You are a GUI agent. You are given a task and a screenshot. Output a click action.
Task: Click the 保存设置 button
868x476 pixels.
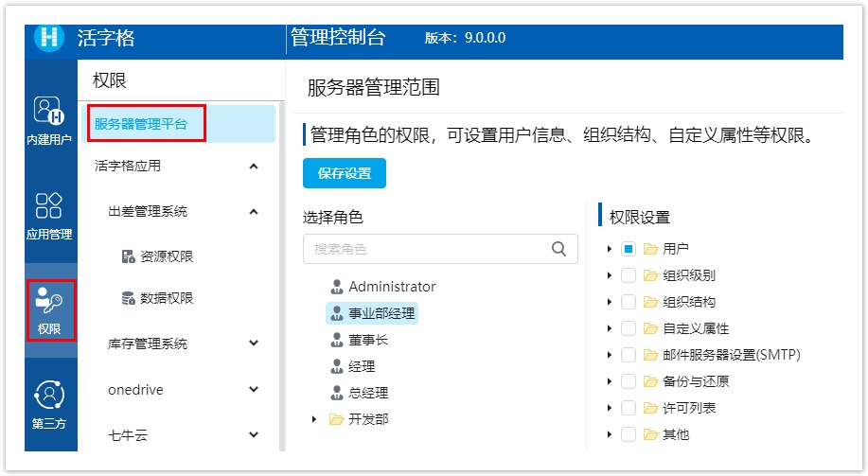click(x=345, y=173)
